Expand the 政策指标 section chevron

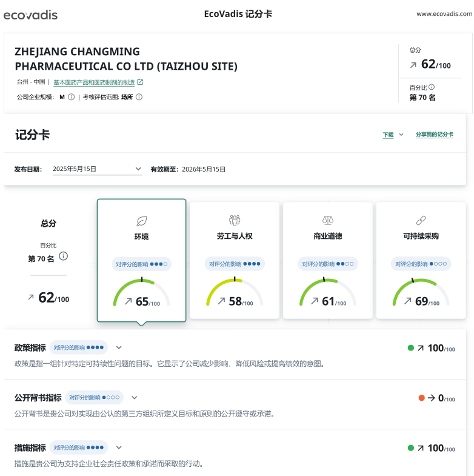[119, 347]
